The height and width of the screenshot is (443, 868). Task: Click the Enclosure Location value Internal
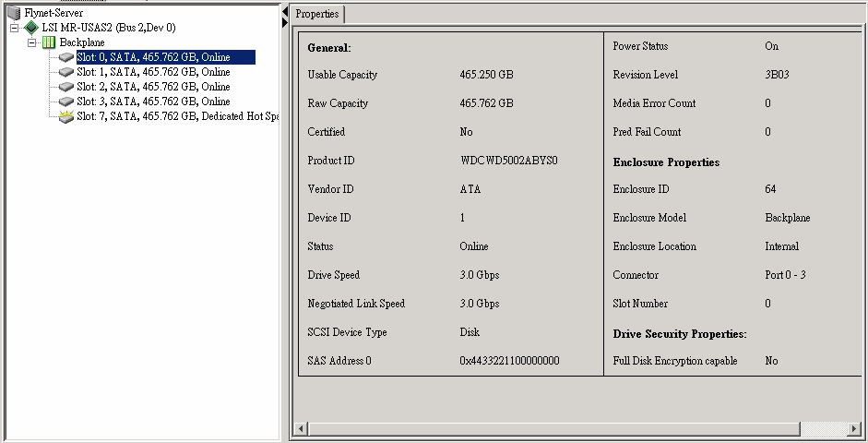pos(782,246)
